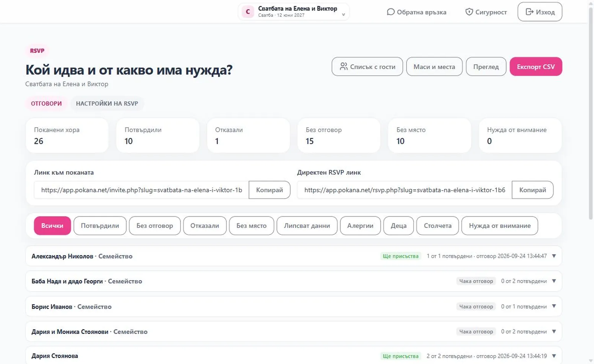Screen dimensions: 594x364
Task: Expand Баба Надя и дядо Георги row
Action: (293, 281)
